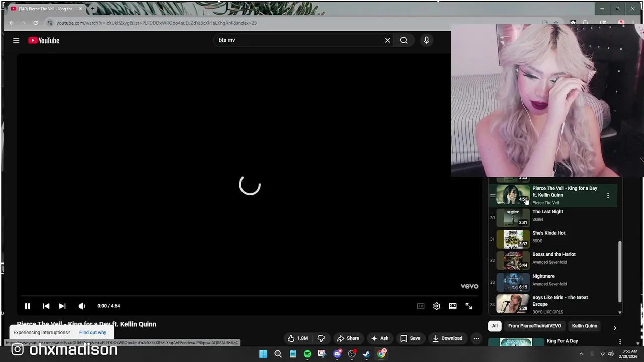Start voice search with the microphone
Viewport: 644px width, 362px height.
[x=426, y=40]
